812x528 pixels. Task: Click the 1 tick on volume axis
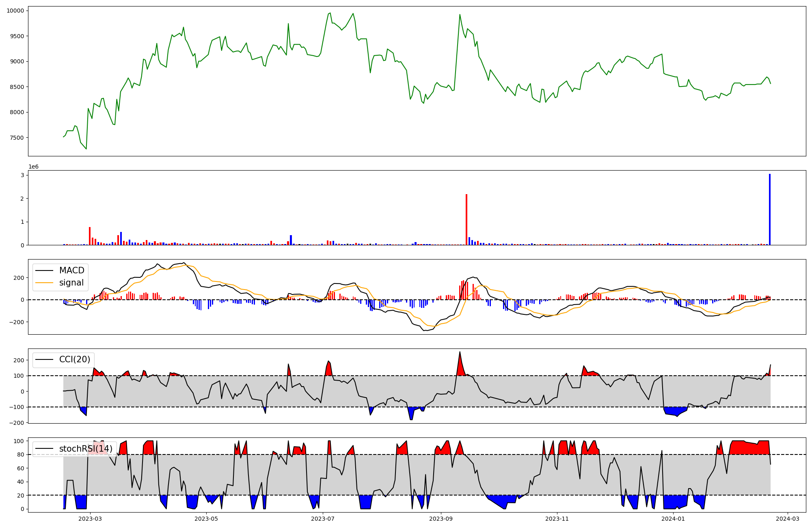click(x=22, y=222)
